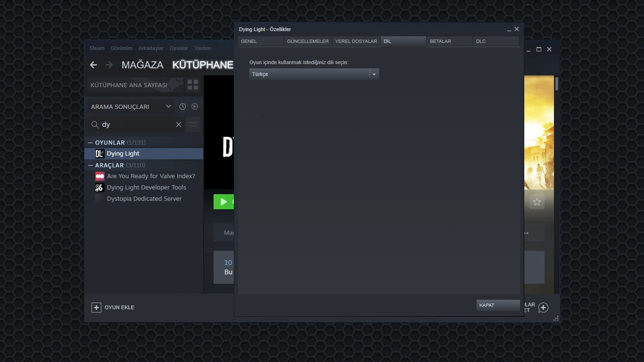644x362 pixels.
Task: Open the GÜNCELLEMELER tab
Action: [308, 41]
